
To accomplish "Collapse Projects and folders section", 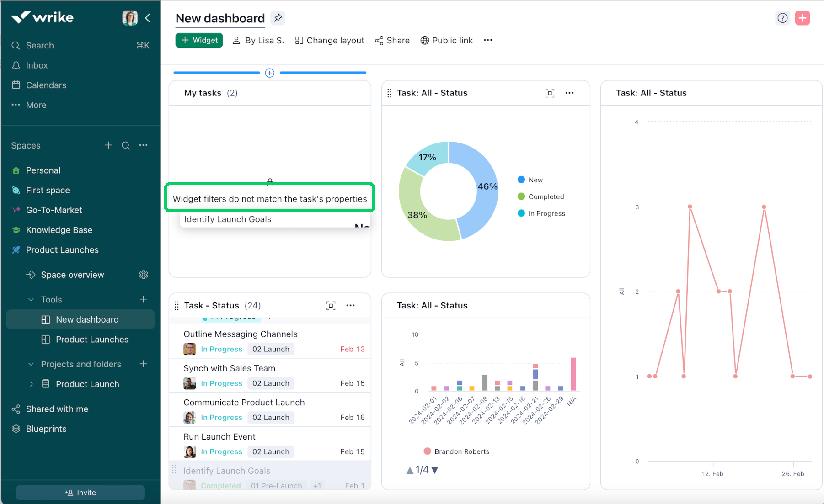I will click(x=31, y=365).
